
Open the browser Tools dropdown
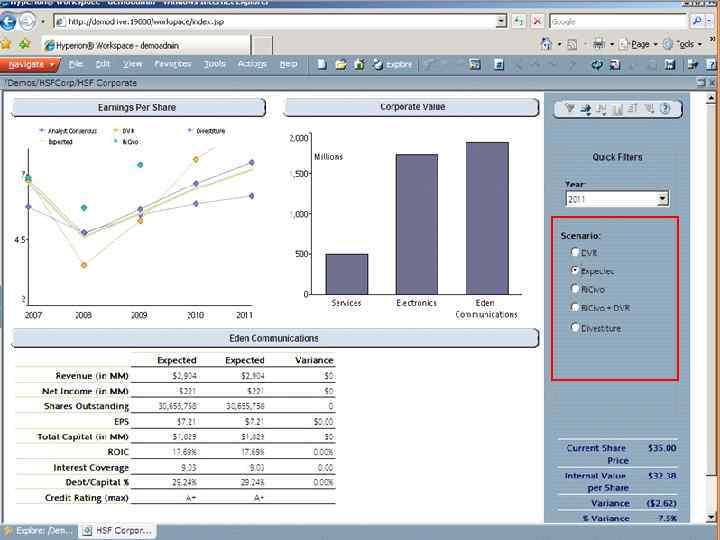683,45
